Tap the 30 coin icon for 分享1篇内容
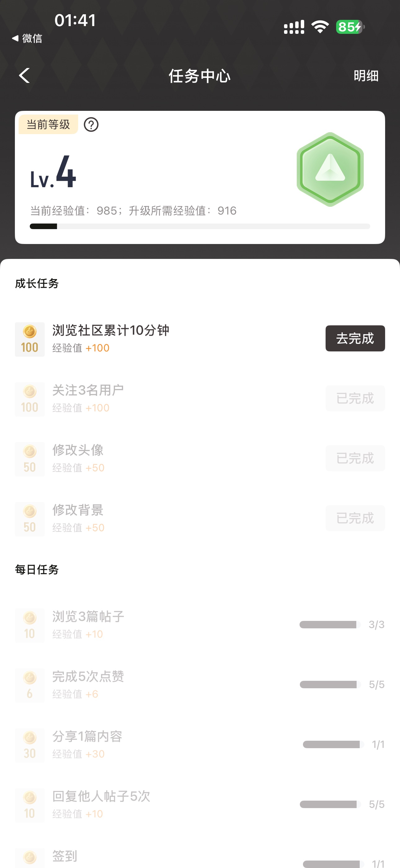The image size is (400, 868). pos(30,745)
